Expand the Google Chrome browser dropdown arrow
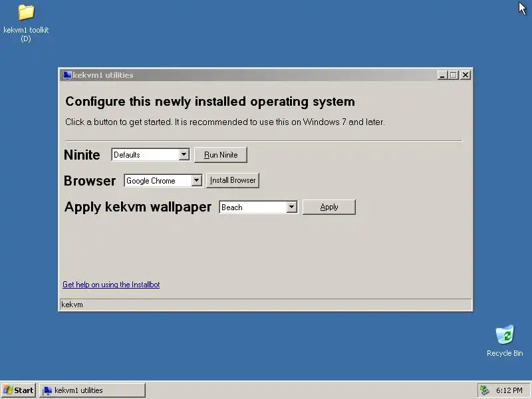Image resolution: width=532 pixels, height=399 pixels. pos(196,180)
